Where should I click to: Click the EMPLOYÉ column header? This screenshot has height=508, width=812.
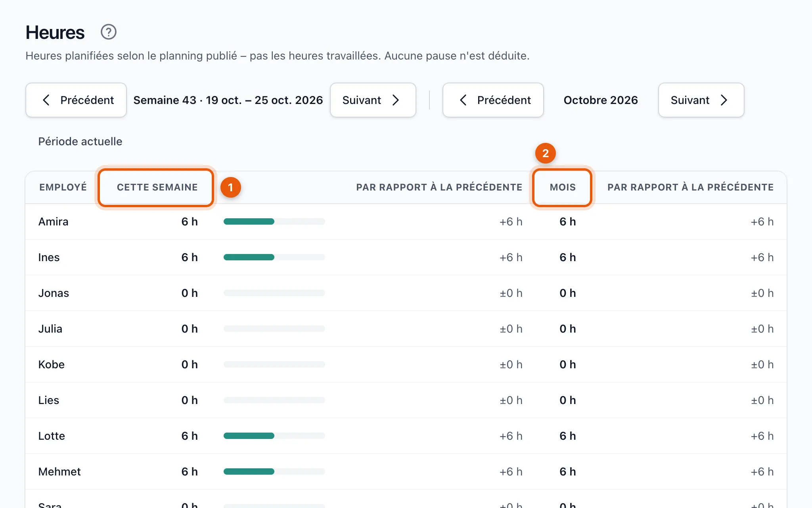[63, 187]
